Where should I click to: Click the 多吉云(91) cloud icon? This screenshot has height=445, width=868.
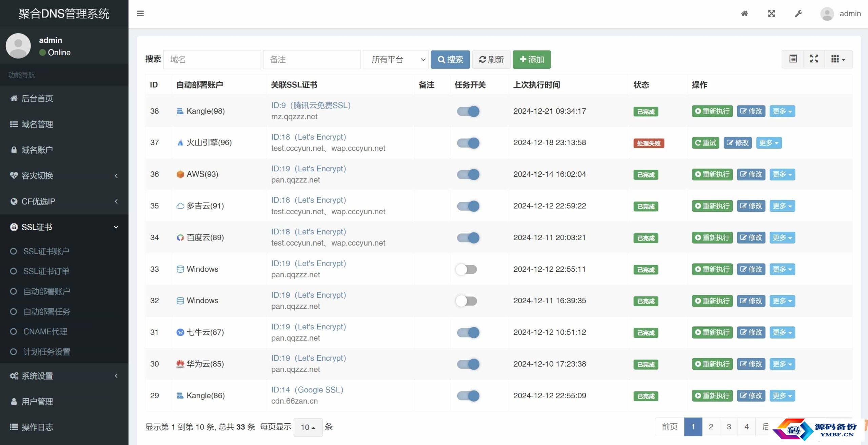tap(180, 206)
